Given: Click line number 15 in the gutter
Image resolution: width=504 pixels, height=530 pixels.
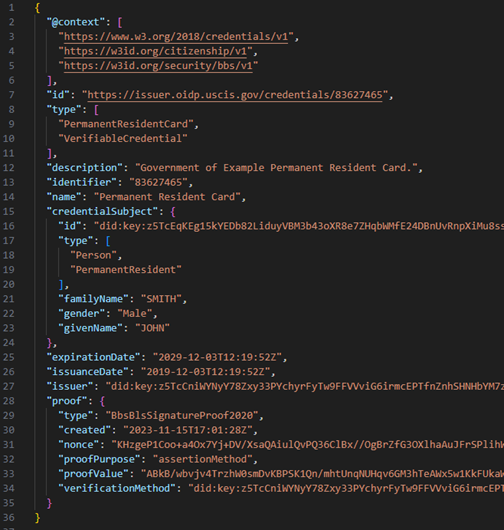Looking at the screenshot, I should pyautogui.click(x=9, y=211).
